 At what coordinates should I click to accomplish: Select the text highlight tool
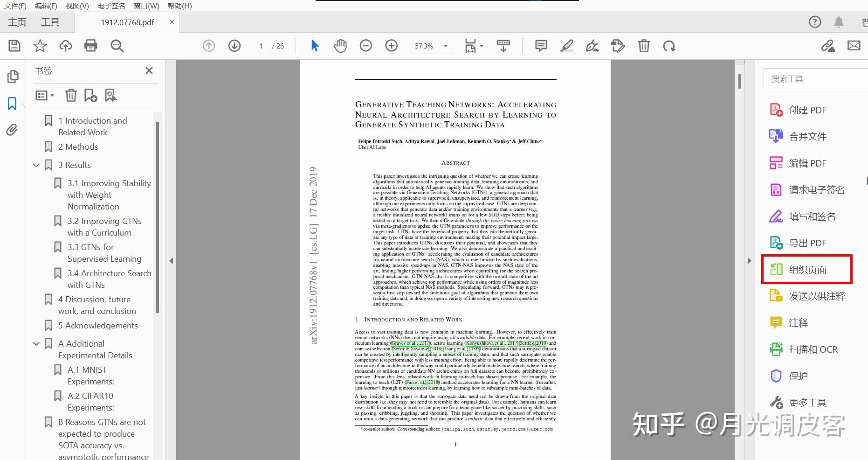click(567, 46)
